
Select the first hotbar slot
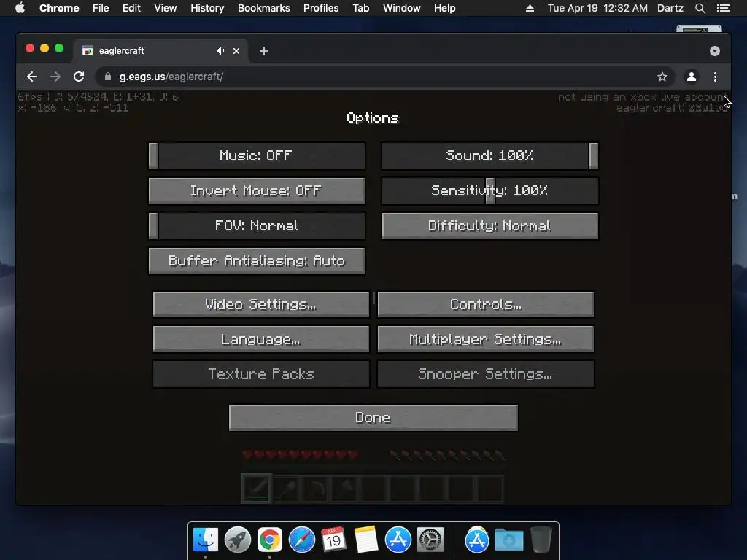click(257, 488)
